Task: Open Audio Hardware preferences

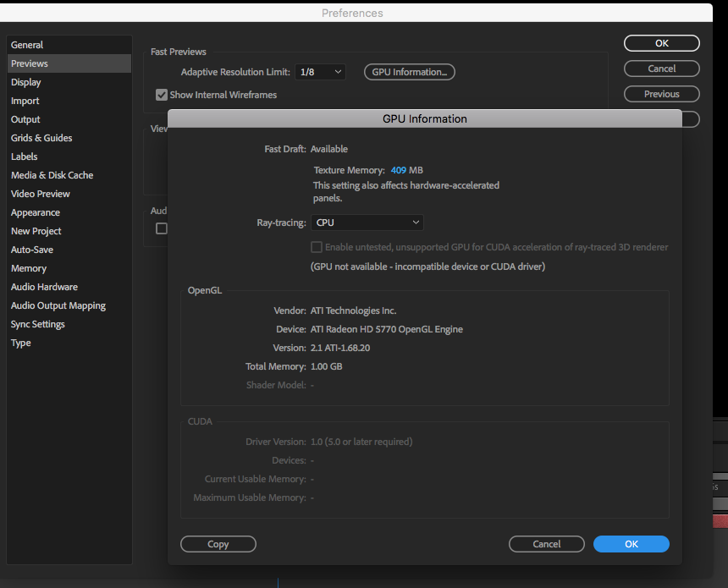Action: pos(69,287)
